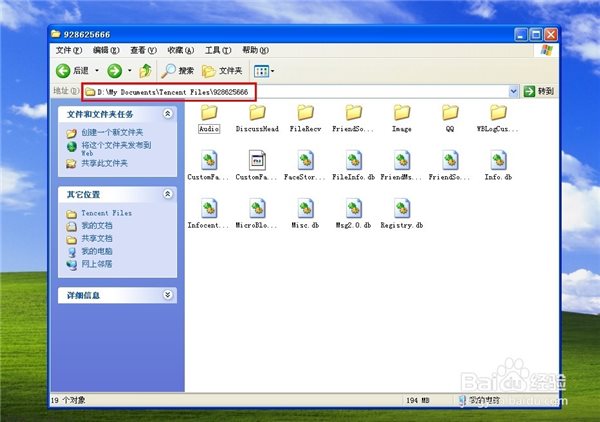This screenshot has height=422, width=600.
Task: Select the FriendSo... folder
Action: click(x=353, y=119)
